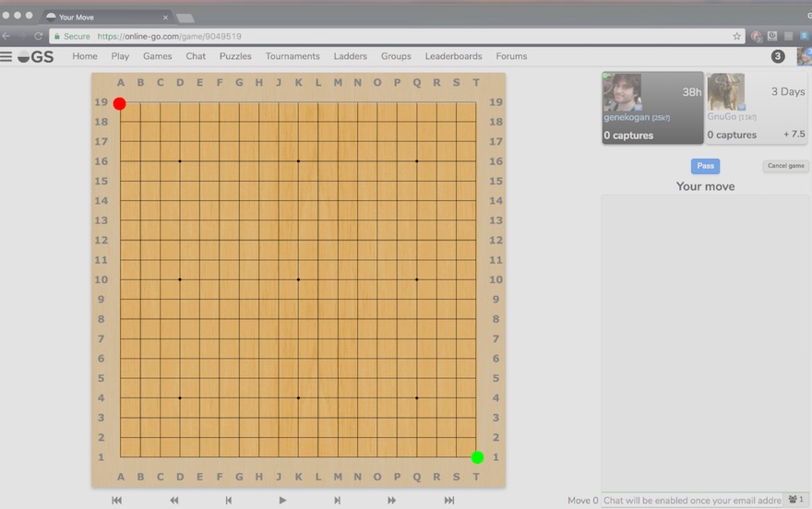
Task: Open the hamburger menu next to OGS logo
Action: point(6,56)
